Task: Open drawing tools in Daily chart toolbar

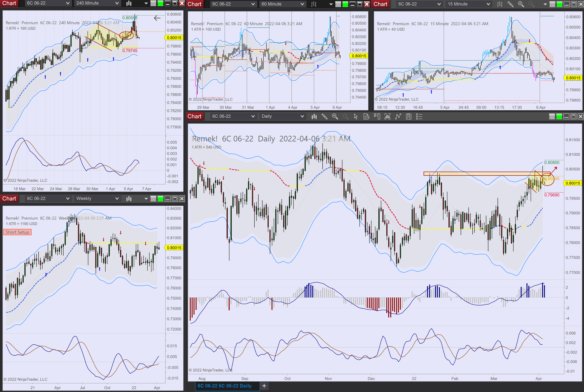Action: tap(324, 116)
